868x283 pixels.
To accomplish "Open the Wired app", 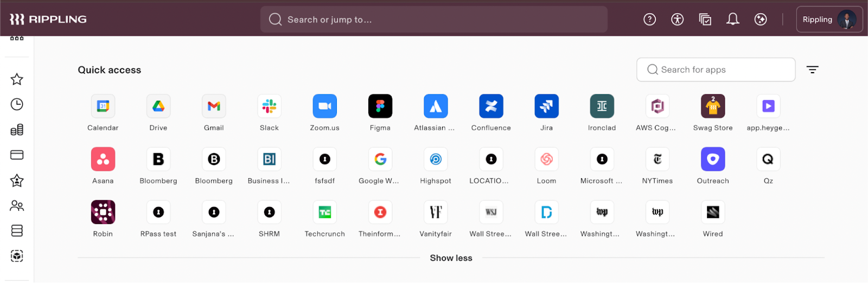I will (713, 213).
